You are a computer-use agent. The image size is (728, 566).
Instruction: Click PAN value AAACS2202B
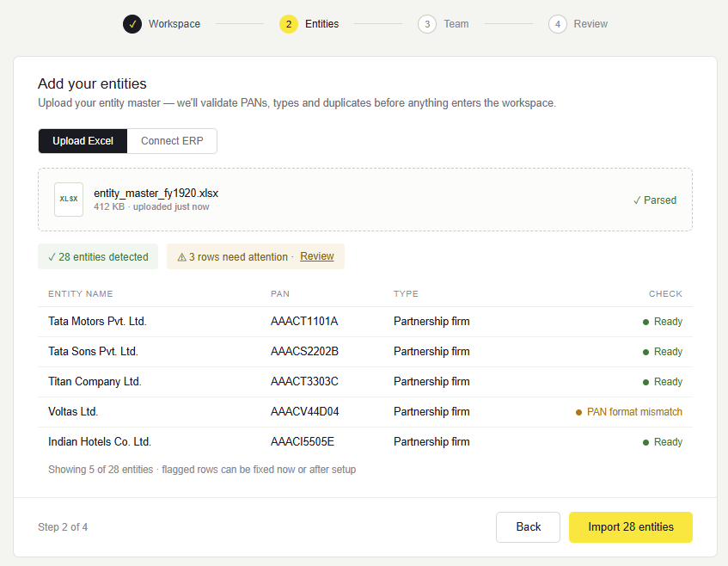(x=304, y=352)
